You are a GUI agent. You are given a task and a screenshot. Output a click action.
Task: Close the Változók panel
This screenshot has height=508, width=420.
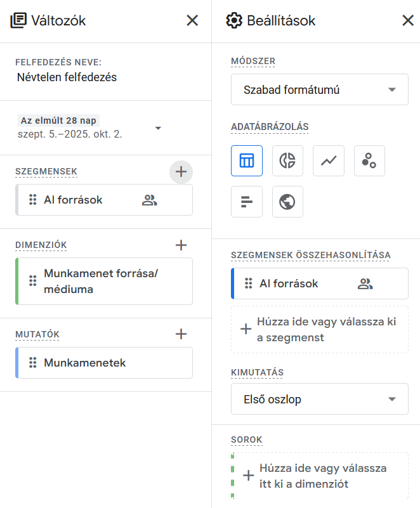pos(192,21)
